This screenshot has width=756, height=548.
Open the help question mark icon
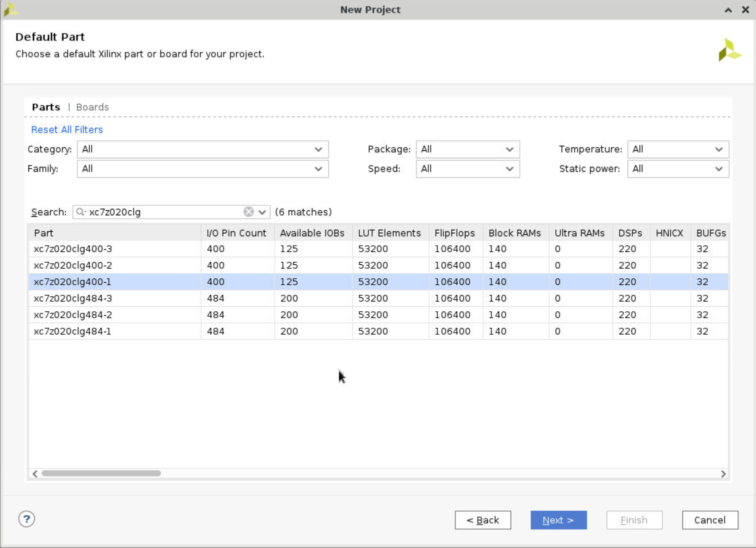26,519
